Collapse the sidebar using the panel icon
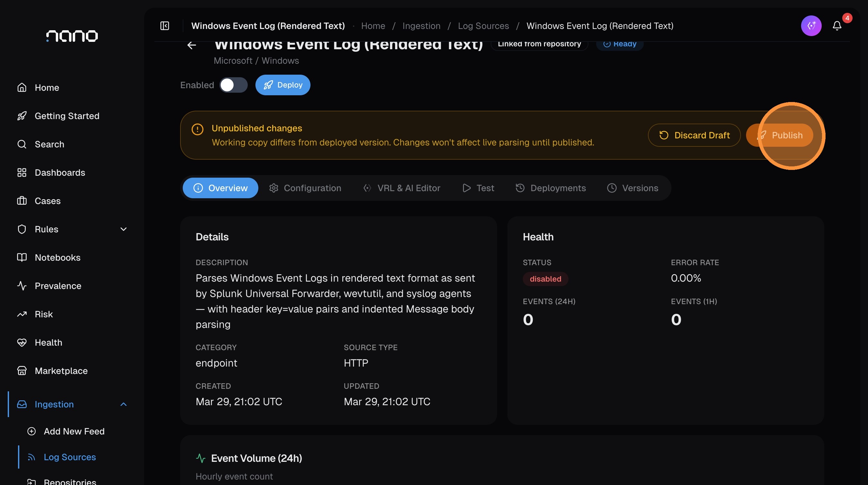This screenshot has width=868, height=485. coord(164,26)
